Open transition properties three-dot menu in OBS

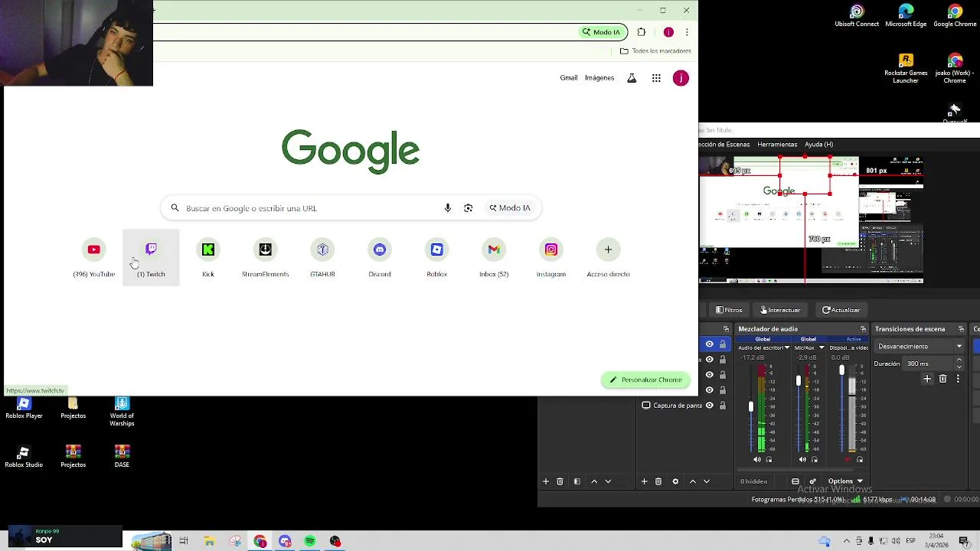coord(958,379)
